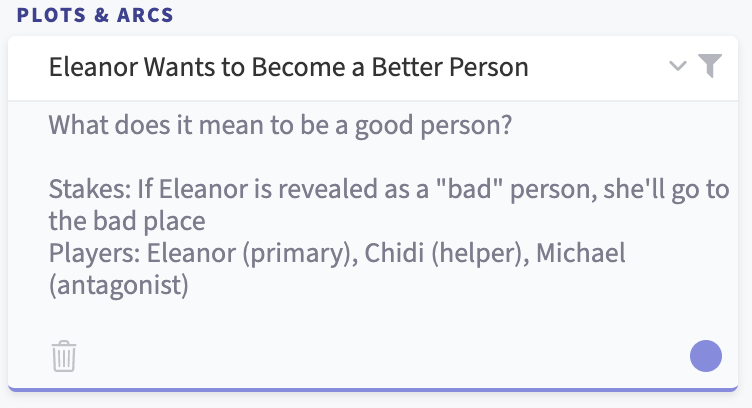Click into "What does it mean to be a good person?" text
752x408 pixels.
coord(281,125)
